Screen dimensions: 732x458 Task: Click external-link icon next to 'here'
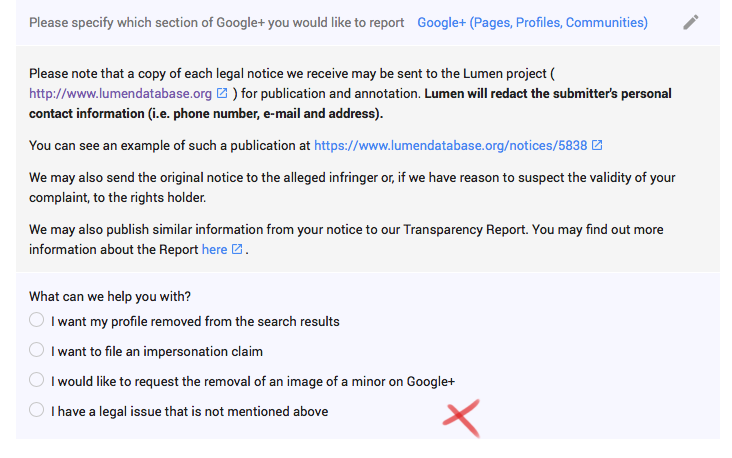[237, 249]
